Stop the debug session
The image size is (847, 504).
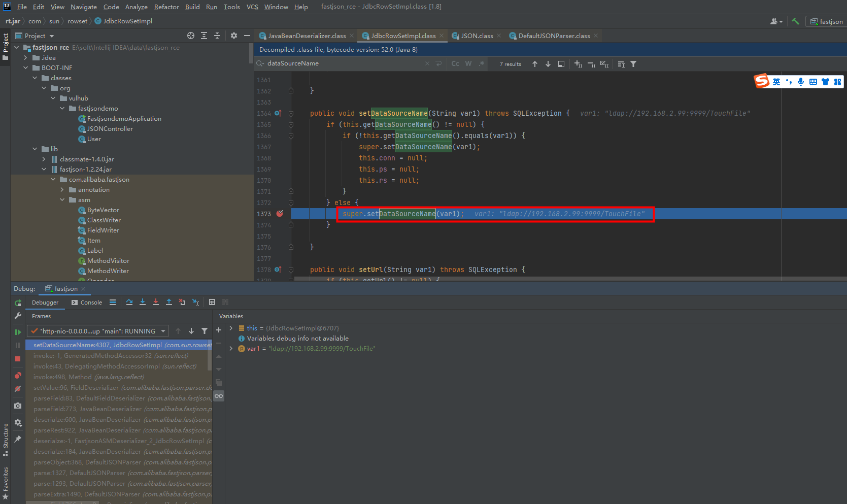(x=18, y=359)
